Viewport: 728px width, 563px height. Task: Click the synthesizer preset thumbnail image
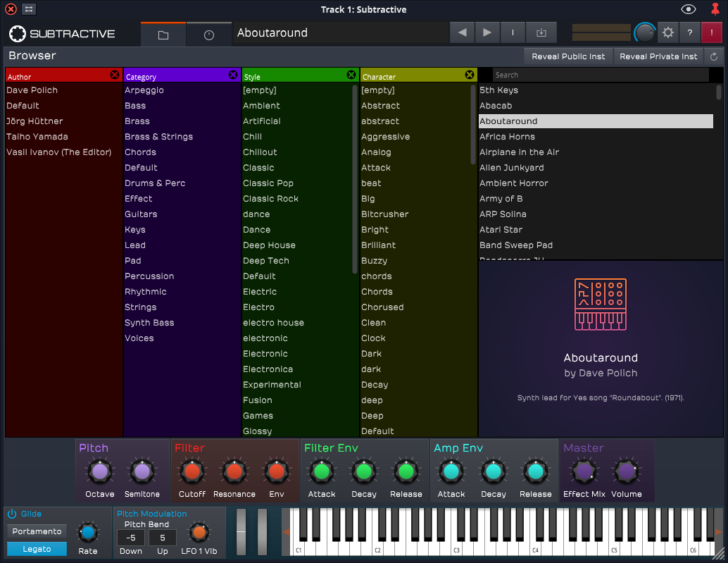(601, 304)
